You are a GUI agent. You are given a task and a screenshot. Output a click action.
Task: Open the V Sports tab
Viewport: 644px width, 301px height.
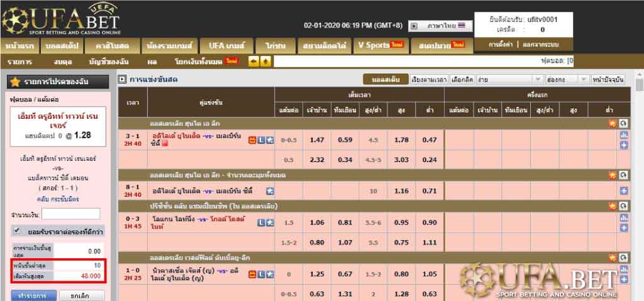(x=380, y=46)
